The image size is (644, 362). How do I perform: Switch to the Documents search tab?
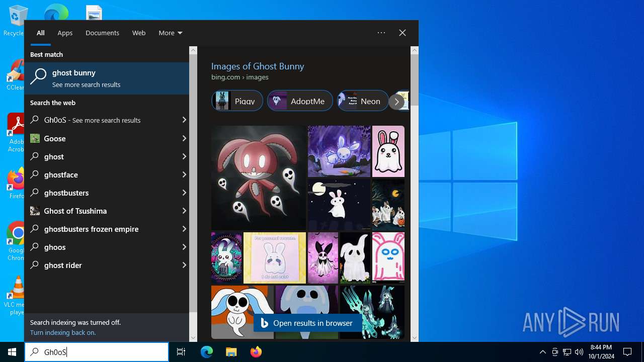tap(102, 33)
